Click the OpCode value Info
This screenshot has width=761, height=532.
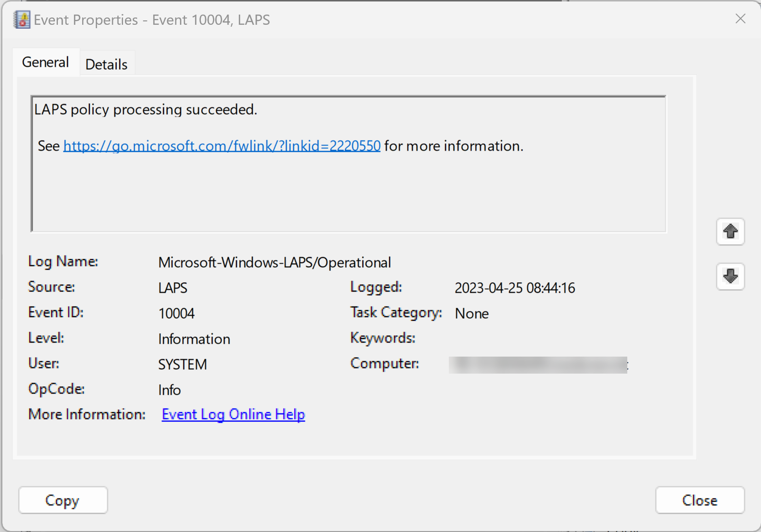(169, 390)
